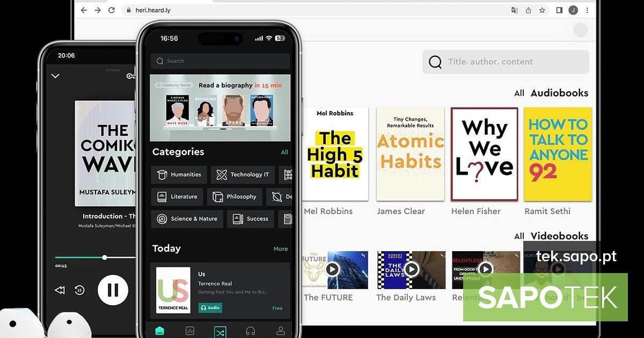Viewport: 644px width, 338px height.
Task: Open The High 5 Habit book cover
Action: 335,154
